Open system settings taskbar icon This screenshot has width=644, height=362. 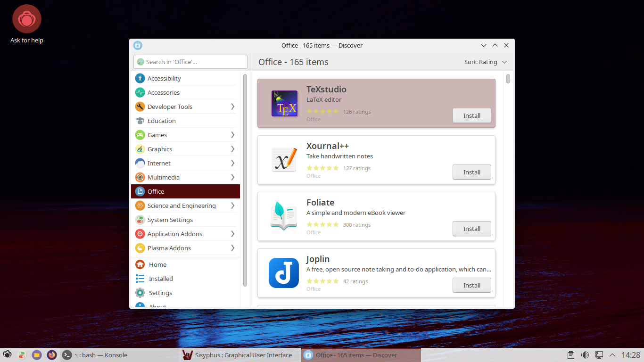pos(22,355)
